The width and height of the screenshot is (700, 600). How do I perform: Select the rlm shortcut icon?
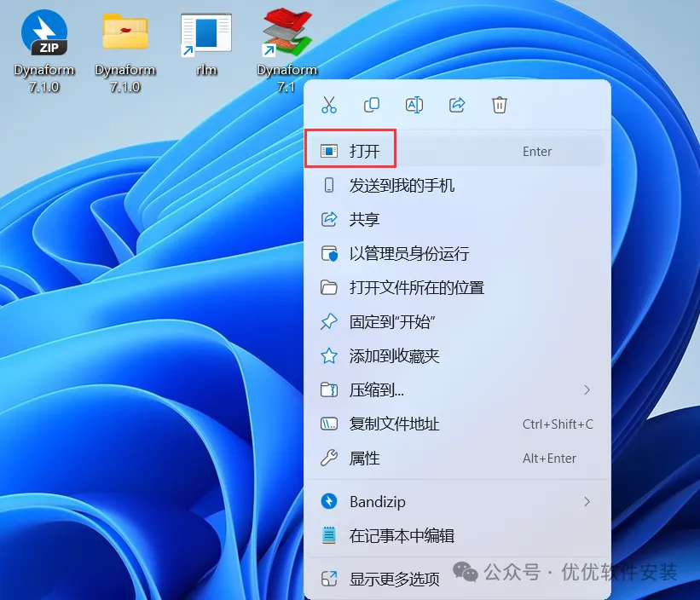coord(206,44)
